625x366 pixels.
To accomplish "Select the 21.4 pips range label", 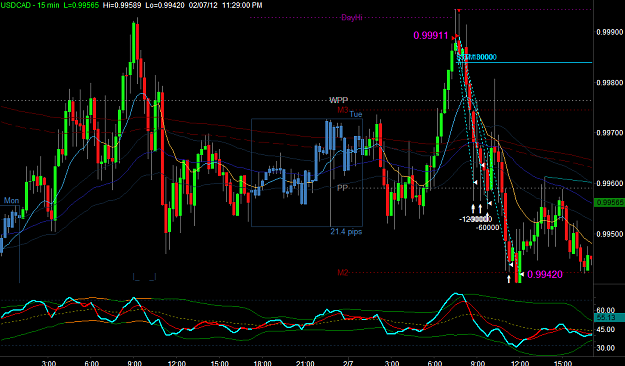I will click(x=346, y=232).
